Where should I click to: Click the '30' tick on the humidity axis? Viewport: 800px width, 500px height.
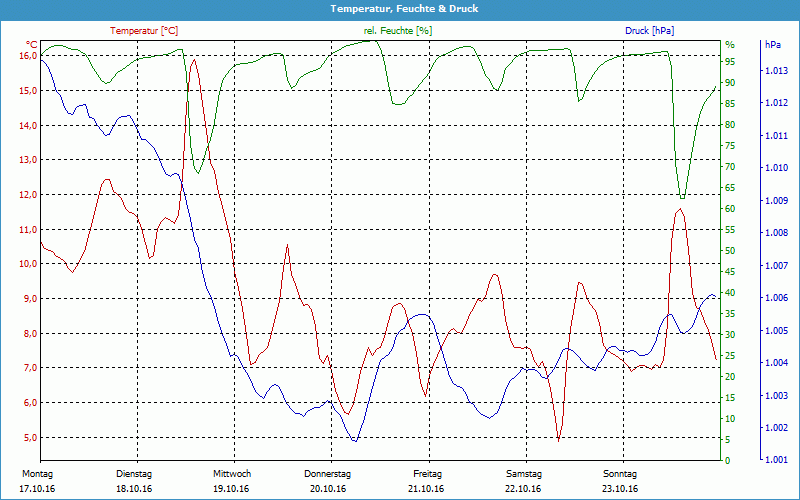coord(730,335)
